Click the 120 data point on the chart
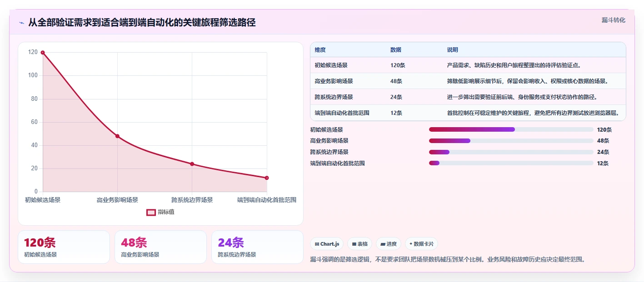The height and width of the screenshot is (282, 644). [x=43, y=53]
